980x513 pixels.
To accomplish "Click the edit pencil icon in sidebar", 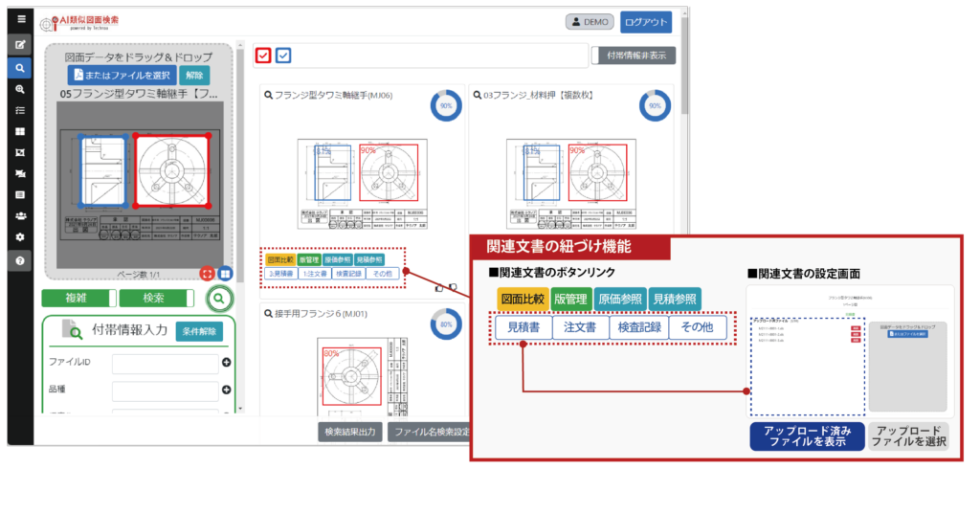I will tap(20, 45).
